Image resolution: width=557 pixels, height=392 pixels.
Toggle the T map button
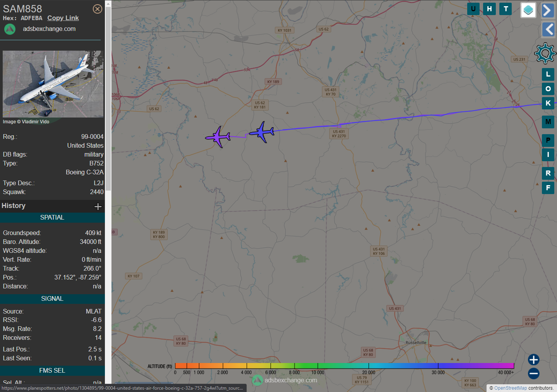tap(506, 9)
